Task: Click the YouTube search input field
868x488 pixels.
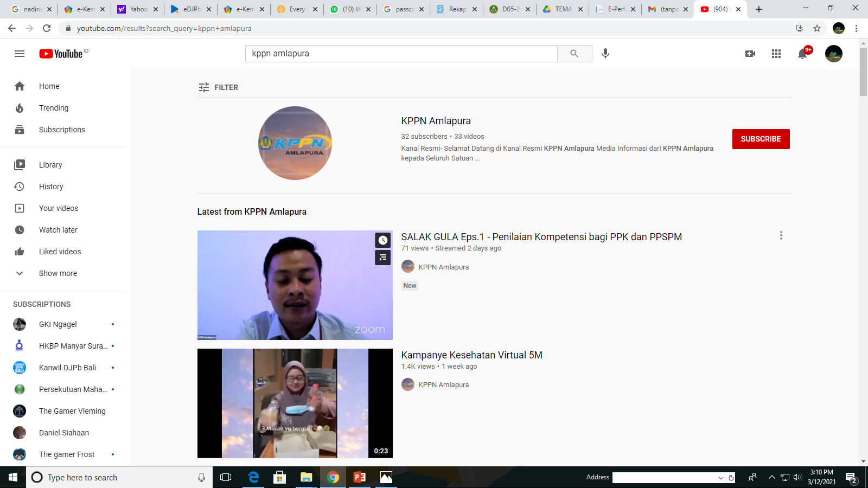Action: (x=401, y=54)
